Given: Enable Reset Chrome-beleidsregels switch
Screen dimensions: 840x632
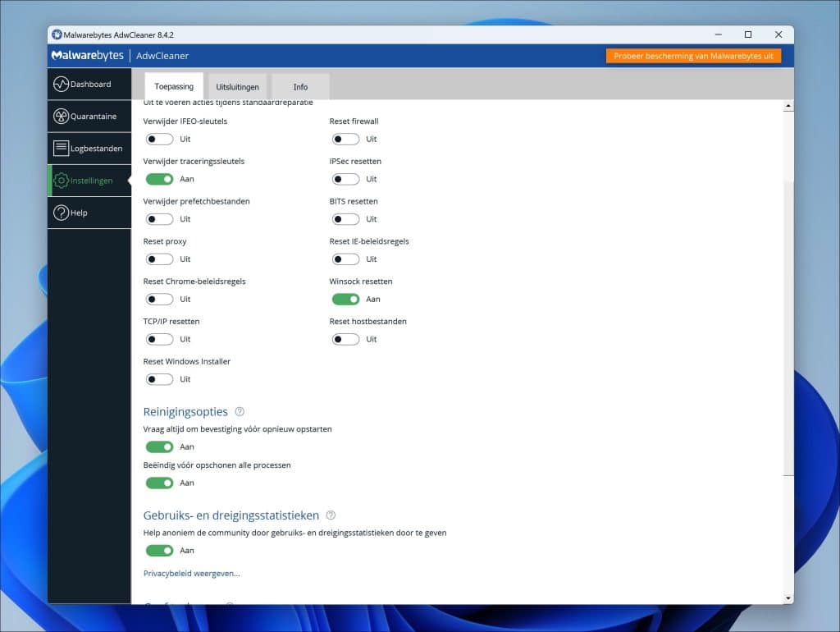Looking at the screenshot, I should pyautogui.click(x=159, y=299).
